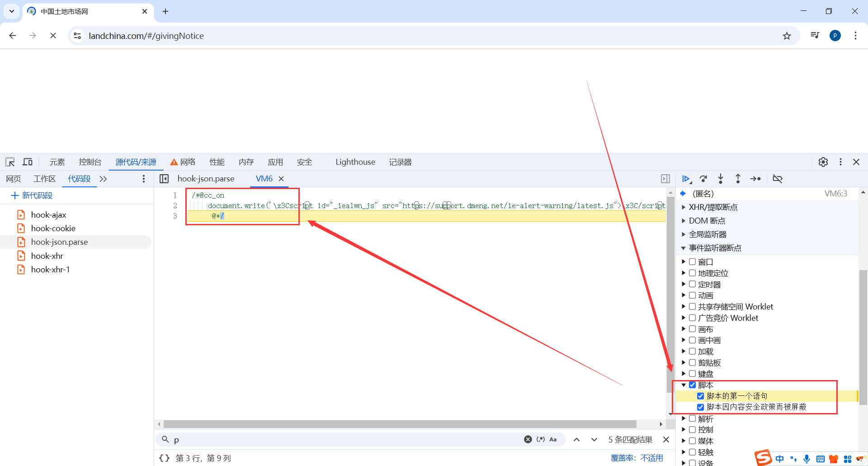Toggle match case search option

pos(553,439)
